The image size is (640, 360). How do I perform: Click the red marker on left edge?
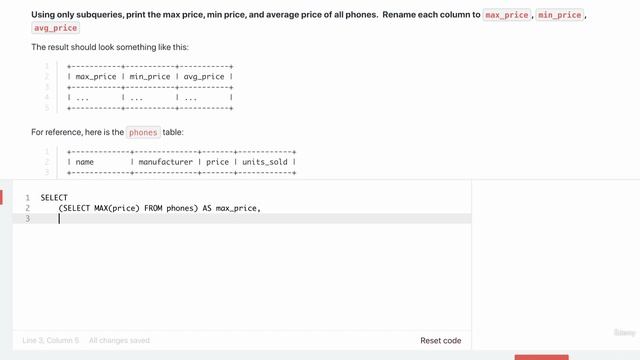coord(1,197)
